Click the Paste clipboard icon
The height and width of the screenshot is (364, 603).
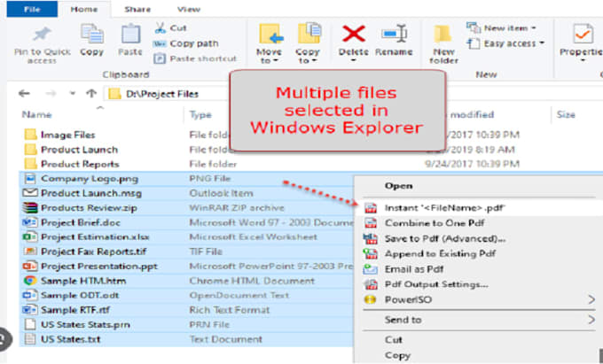coord(130,35)
